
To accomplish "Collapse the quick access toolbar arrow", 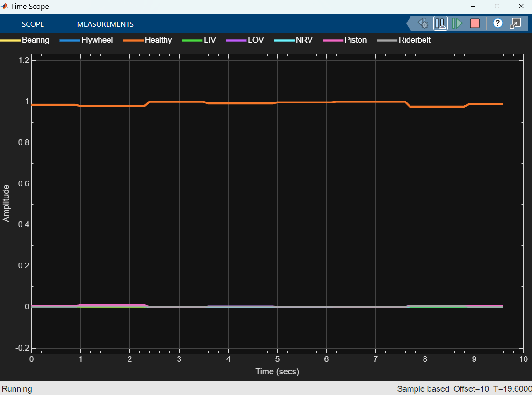I will (410, 23).
